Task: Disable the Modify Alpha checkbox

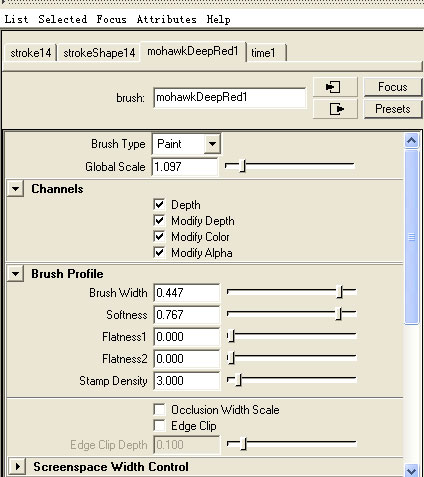Action: (x=159, y=252)
